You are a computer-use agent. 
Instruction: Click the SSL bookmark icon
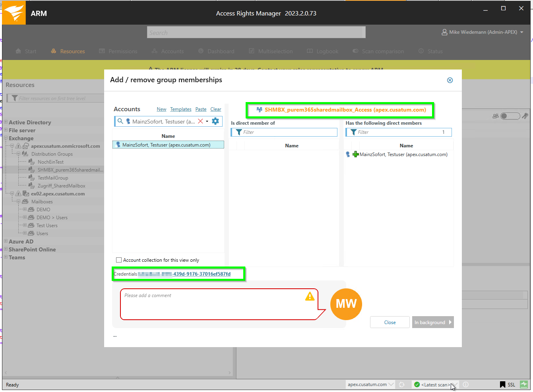[x=503, y=384]
